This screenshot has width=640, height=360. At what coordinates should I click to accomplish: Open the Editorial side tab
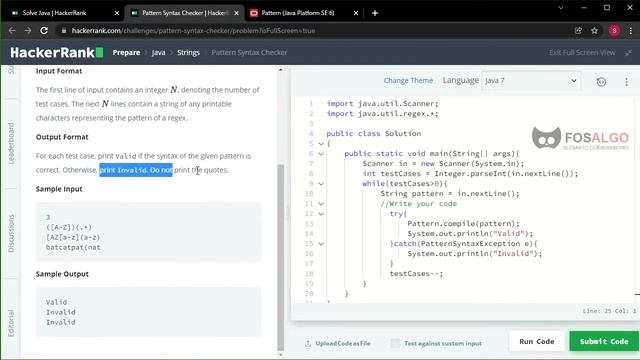(11, 323)
